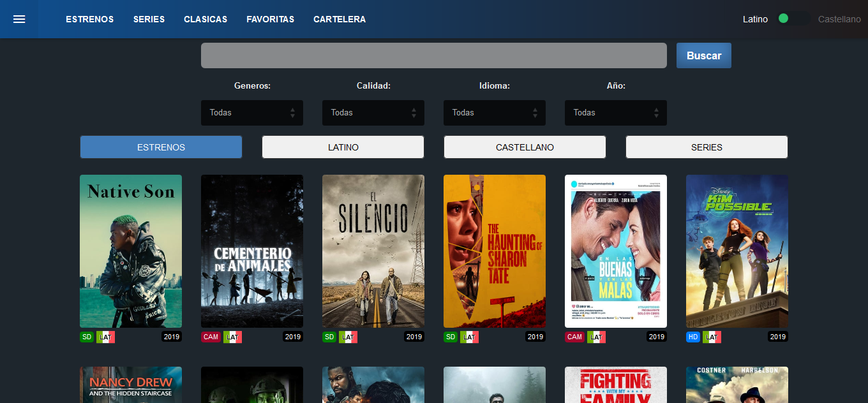
Task: Open the Año dropdown selector
Action: [x=616, y=113]
